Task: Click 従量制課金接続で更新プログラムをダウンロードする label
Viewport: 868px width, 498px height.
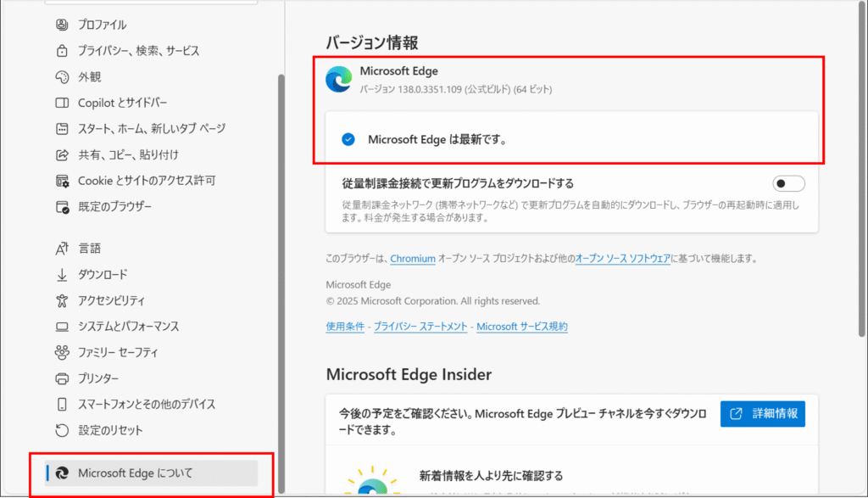Action: coord(458,183)
